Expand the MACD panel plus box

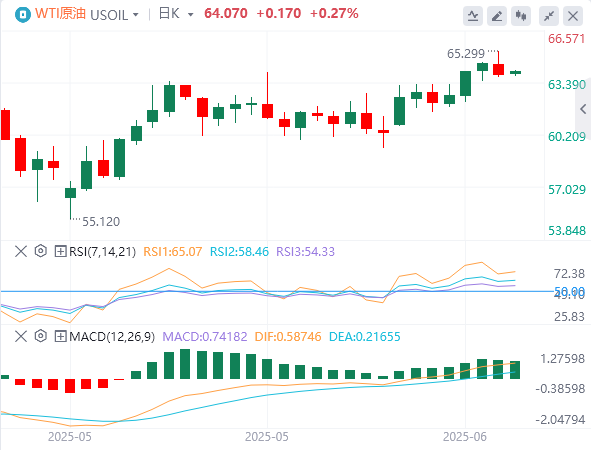point(60,336)
